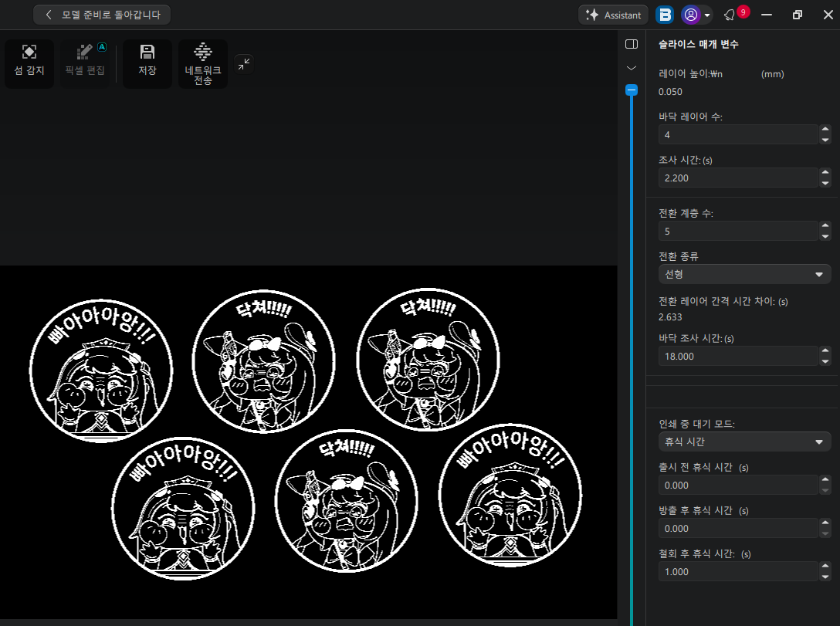
Task: Click the 전환 계층 수 field showing 5
Action: click(x=737, y=232)
